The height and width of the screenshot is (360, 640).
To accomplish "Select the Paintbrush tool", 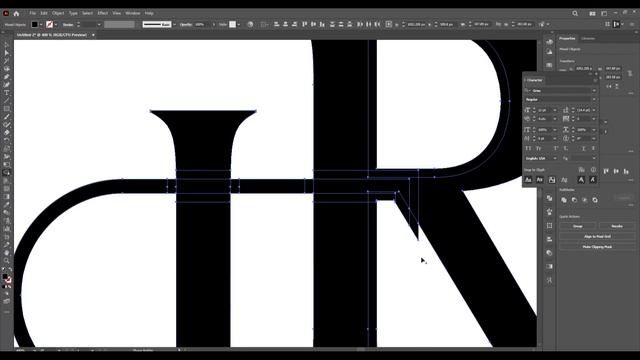I will tap(7, 117).
